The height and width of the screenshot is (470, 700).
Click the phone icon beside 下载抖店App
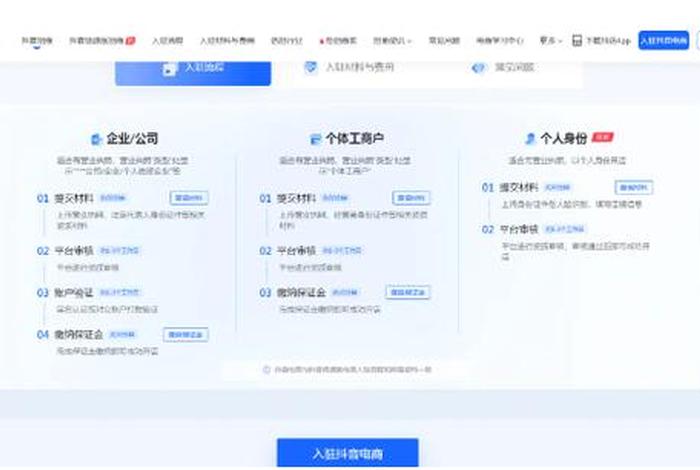point(577,41)
